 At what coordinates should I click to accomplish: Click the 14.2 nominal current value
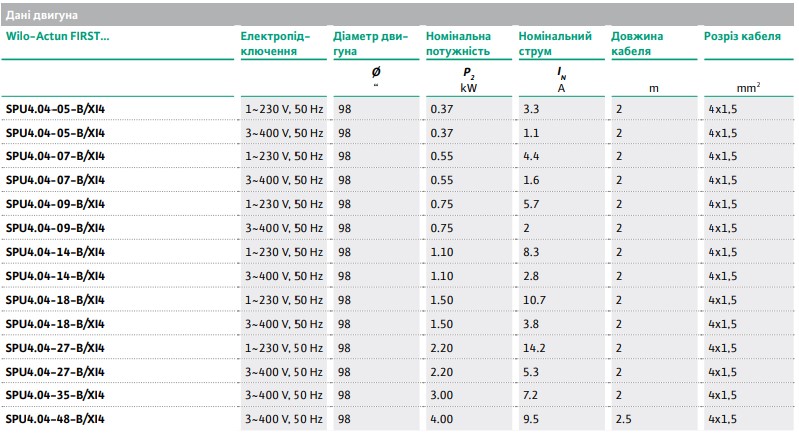(534, 347)
